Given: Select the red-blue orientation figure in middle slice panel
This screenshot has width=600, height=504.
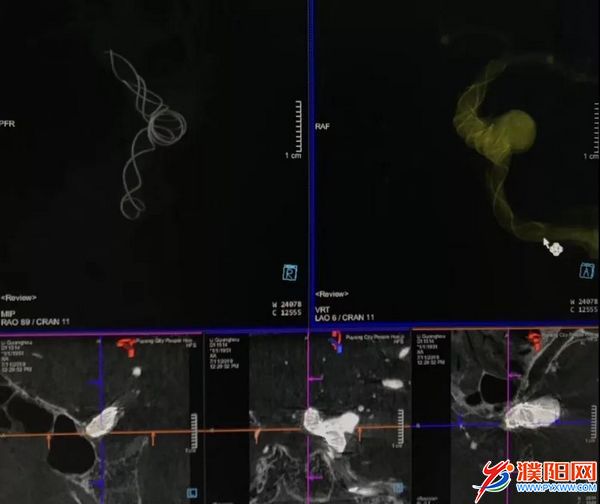Looking at the screenshot, I should (337, 342).
